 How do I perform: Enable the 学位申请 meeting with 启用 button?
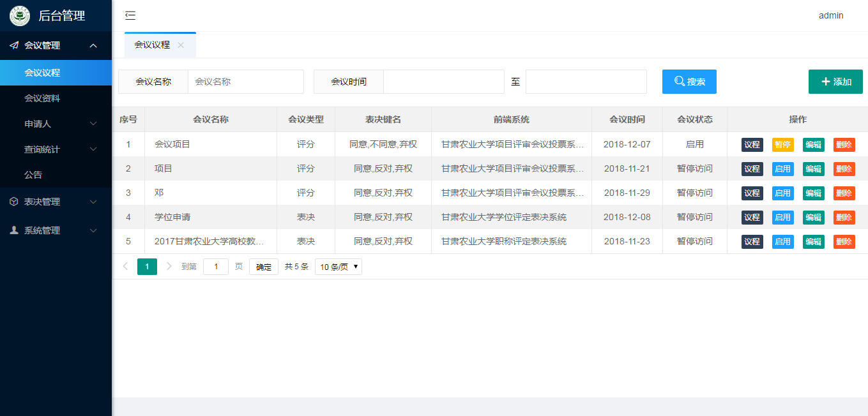click(x=782, y=218)
